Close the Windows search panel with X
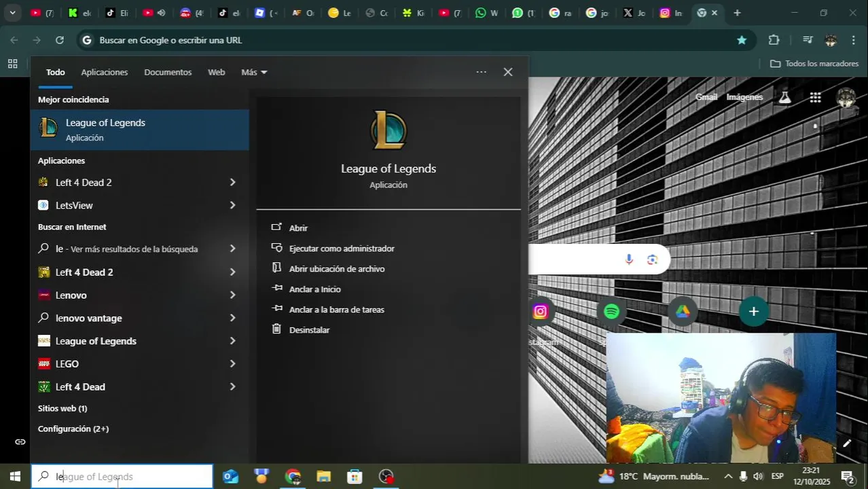The height and width of the screenshot is (489, 868). point(508,72)
